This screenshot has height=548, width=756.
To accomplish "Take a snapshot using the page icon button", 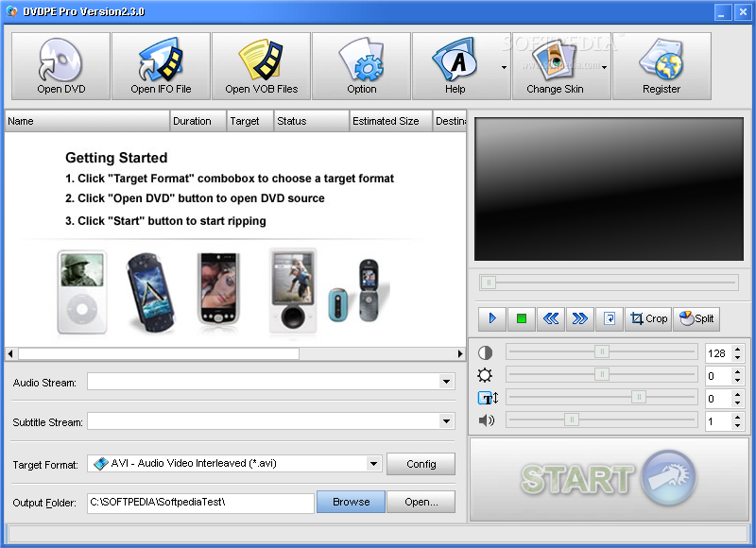I will point(610,318).
